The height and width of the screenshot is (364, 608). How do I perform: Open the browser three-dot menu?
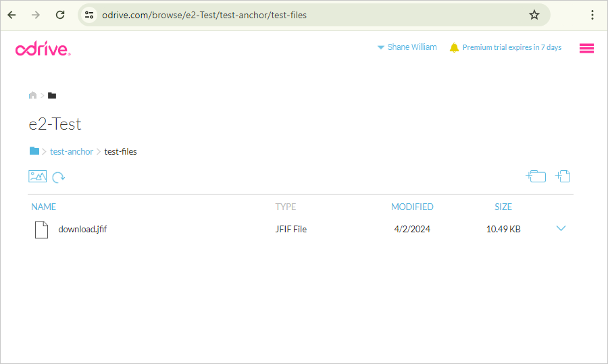point(592,15)
